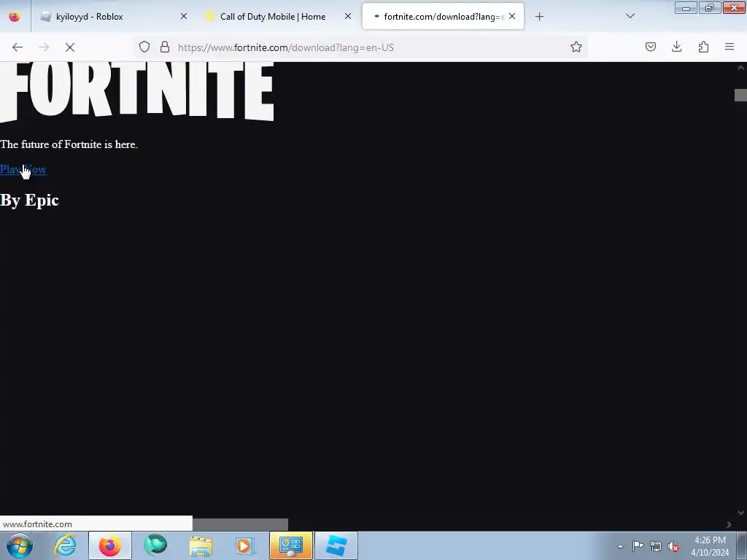The height and width of the screenshot is (560, 747).
Task: Click the URL address bar
Action: point(362,47)
